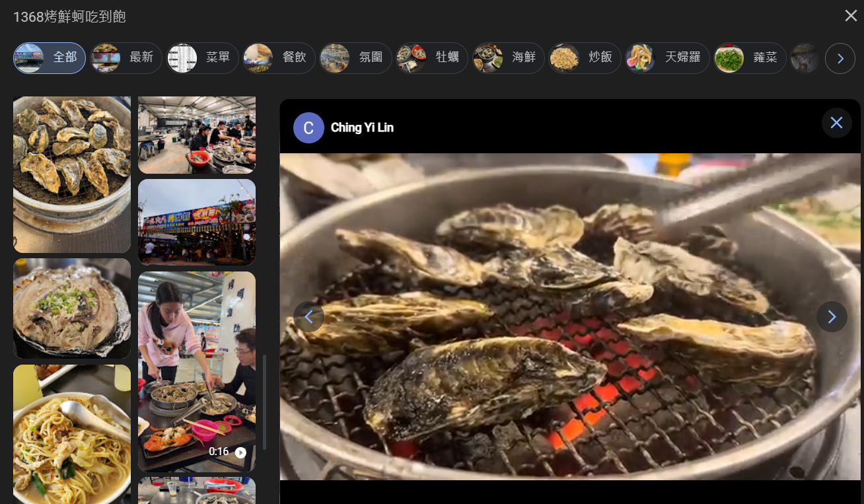This screenshot has height=504, width=864.
Task: Open the storefront signboard thumbnail
Action: click(197, 222)
